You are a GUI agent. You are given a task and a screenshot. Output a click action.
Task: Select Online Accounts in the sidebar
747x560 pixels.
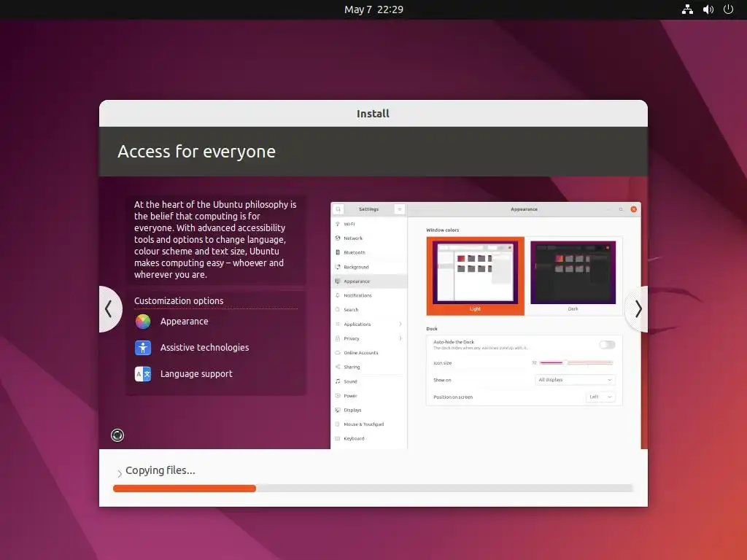[368, 353]
